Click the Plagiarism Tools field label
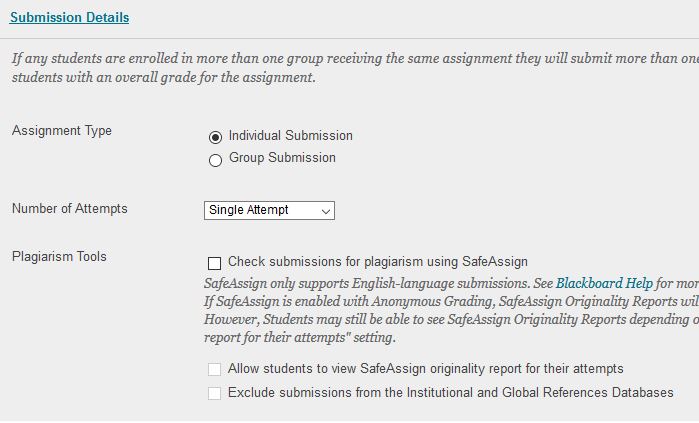 59,257
